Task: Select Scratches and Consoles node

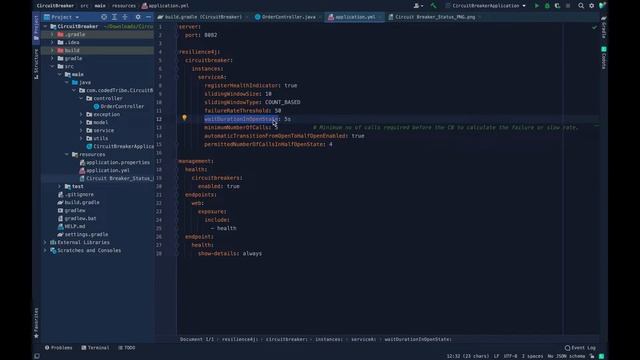Action: tap(85, 250)
